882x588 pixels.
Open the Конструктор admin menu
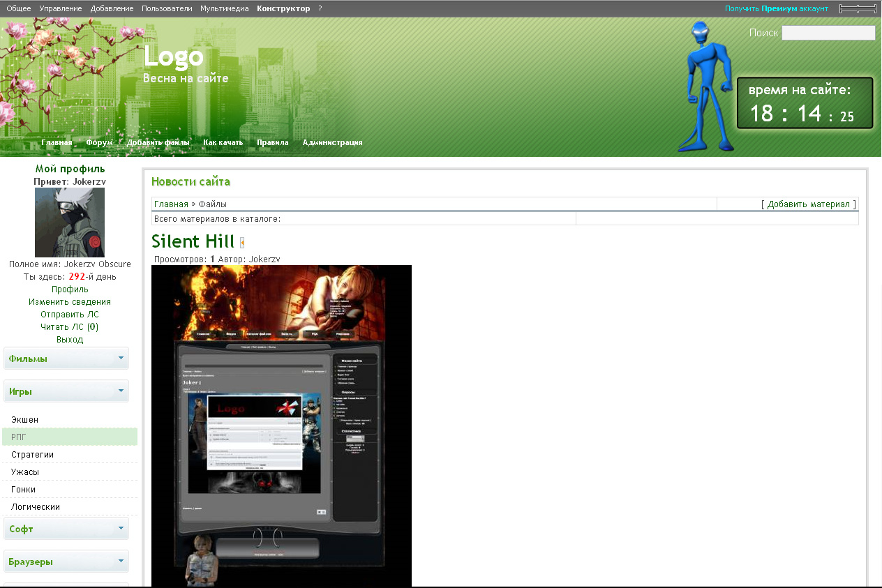click(x=283, y=8)
